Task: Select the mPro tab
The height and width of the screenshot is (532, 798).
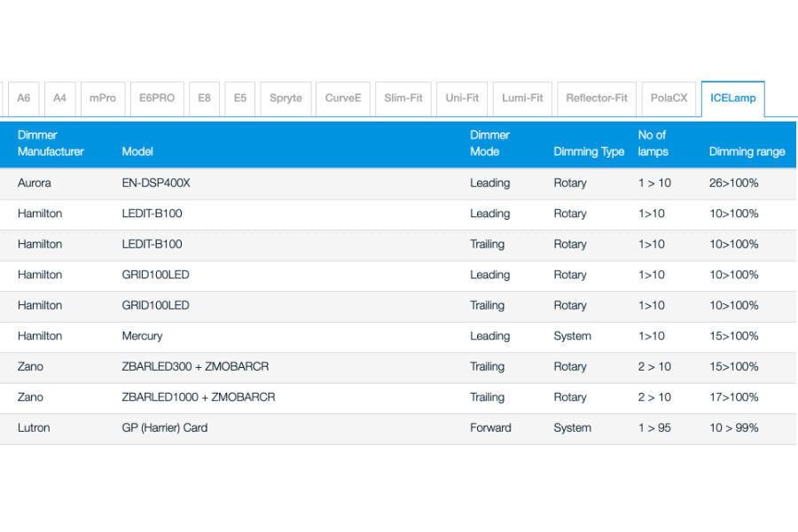Action: [x=102, y=98]
